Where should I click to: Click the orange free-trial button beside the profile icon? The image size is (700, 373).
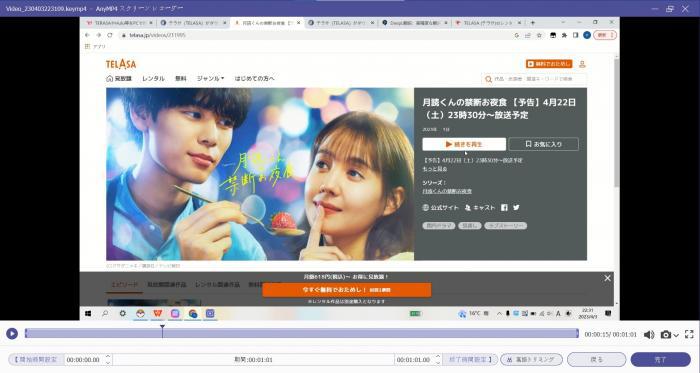click(549, 64)
